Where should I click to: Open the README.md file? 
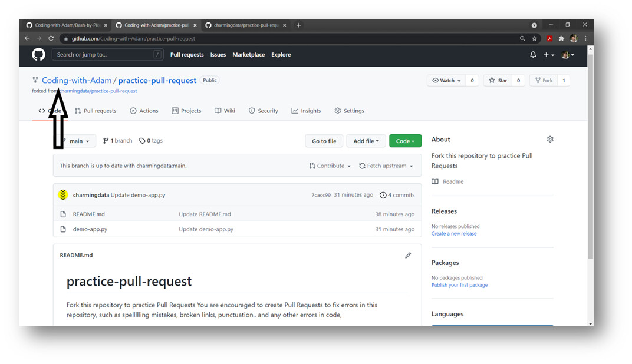pos(88,214)
